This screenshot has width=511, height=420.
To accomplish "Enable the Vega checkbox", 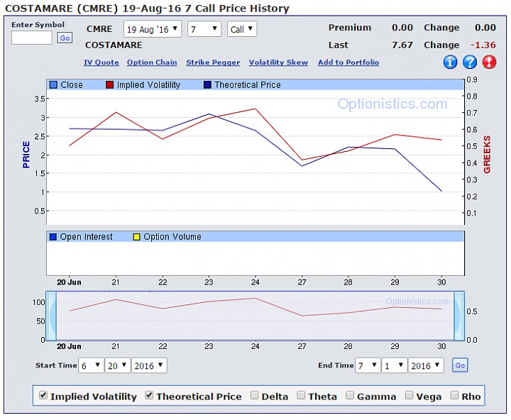I will coord(409,395).
